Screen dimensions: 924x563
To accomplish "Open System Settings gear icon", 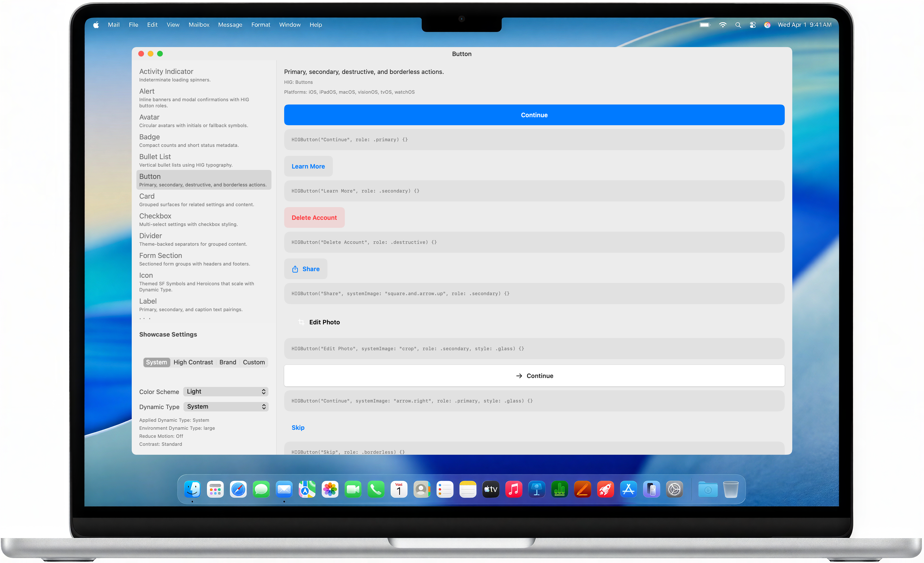I will 674,489.
